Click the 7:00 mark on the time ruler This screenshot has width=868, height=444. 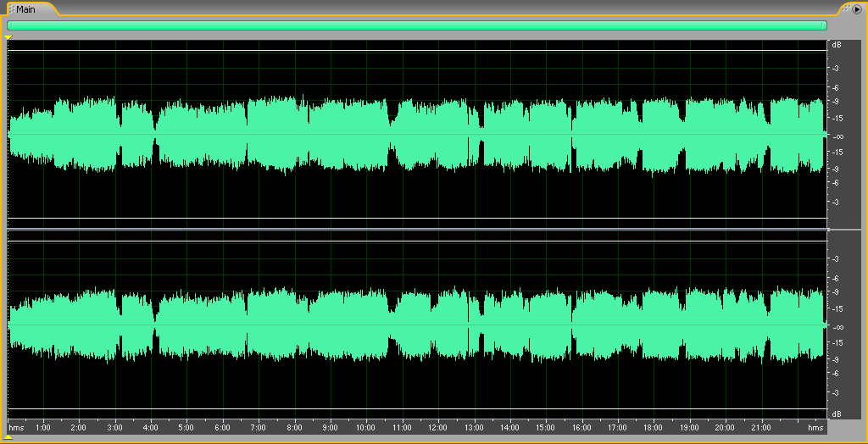[x=259, y=428]
